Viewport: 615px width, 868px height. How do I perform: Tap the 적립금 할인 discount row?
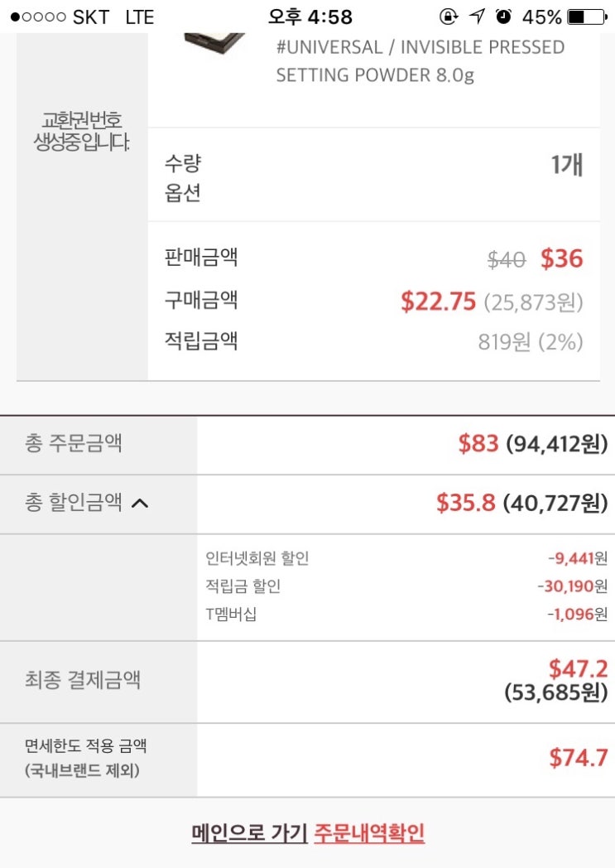[x=243, y=586]
